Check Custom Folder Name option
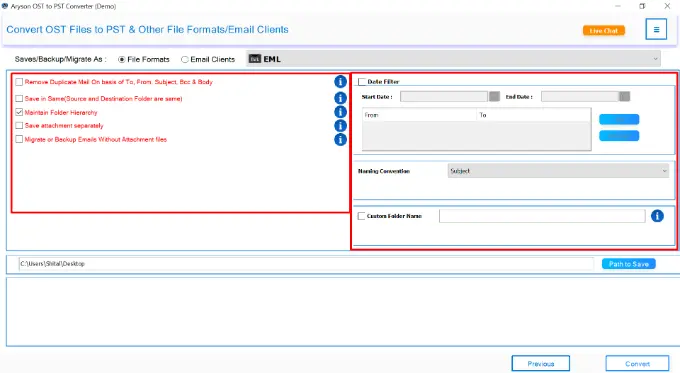Screen dimensions: 680x373 point(361,216)
